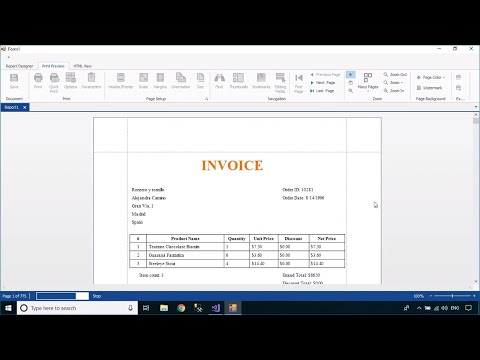Expand document tabs list arrow
This screenshot has width=480, height=360.
[476, 107]
